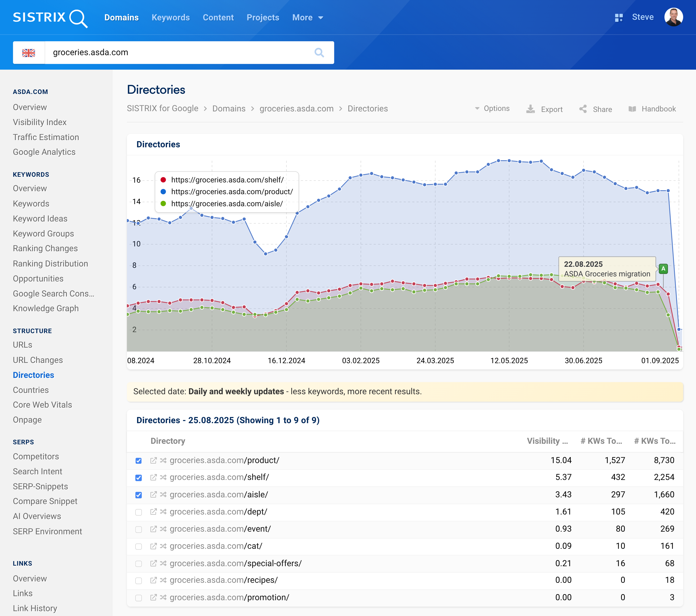Open the Options dropdown

pyautogui.click(x=492, y=108)
